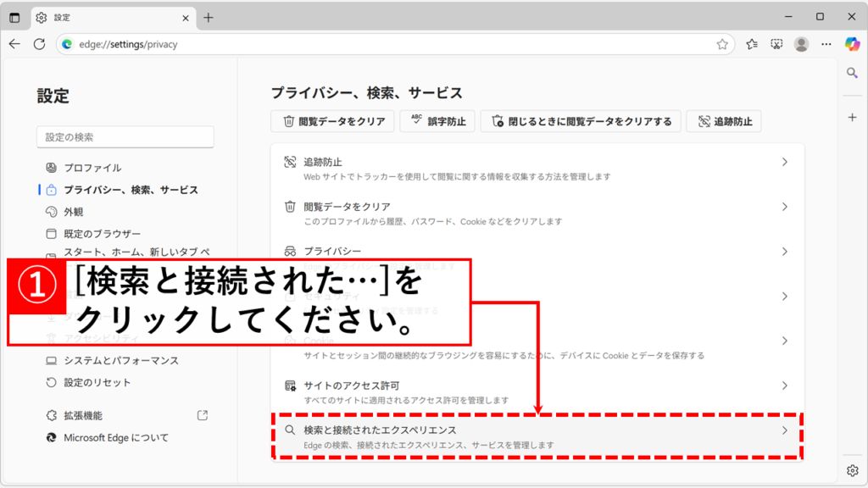Screen dimensions: 868x488
Task: Open システムとパフォーマンス in the settings sidebar
Action: pyautogui.click(x=121, y=361)
